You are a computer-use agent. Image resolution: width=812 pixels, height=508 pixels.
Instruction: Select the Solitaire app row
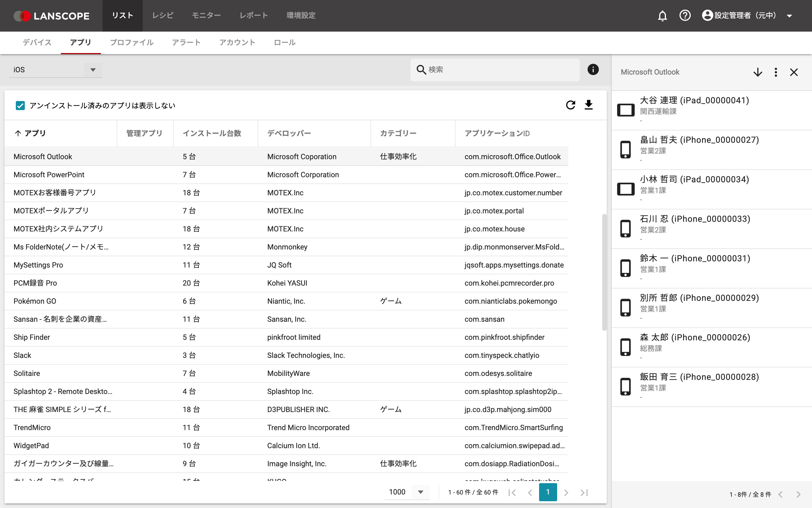coord(286,374)
